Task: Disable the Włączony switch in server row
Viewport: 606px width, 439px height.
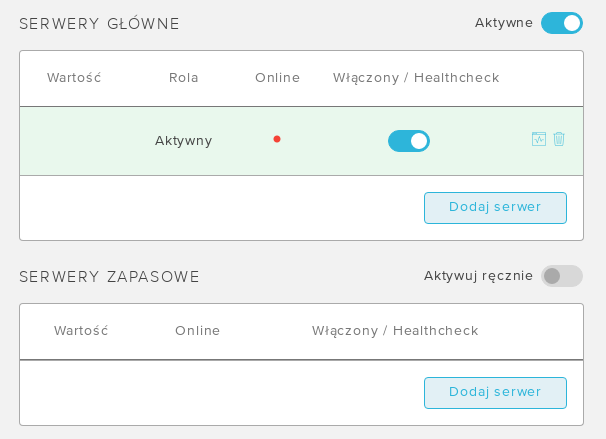Action: [x=409, y=141]
